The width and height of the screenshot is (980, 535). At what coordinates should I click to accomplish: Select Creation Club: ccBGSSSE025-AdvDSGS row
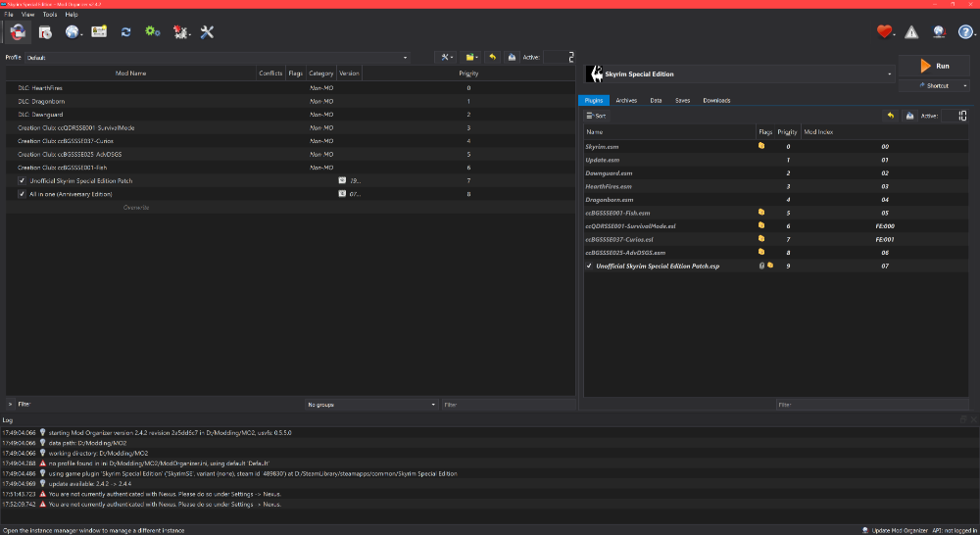click(290, 154)
